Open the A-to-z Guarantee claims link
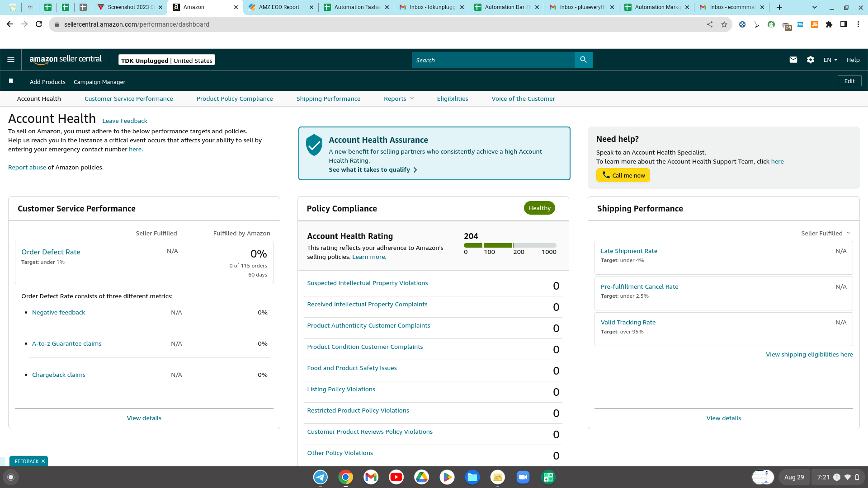This screenshot has height=488, width=868. click(66, 343)
